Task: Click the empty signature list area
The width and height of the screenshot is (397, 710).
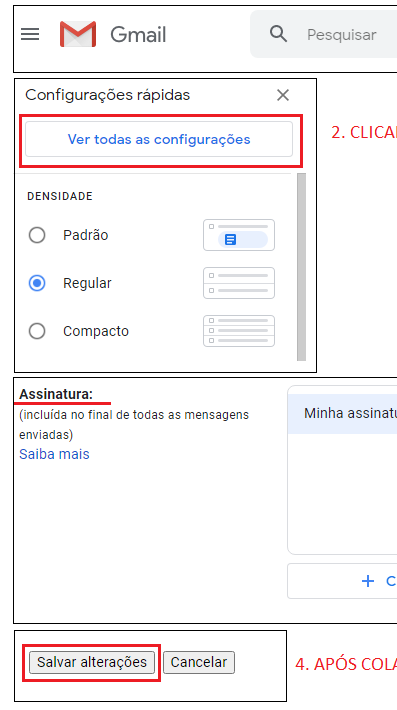Action: (342, 494)
